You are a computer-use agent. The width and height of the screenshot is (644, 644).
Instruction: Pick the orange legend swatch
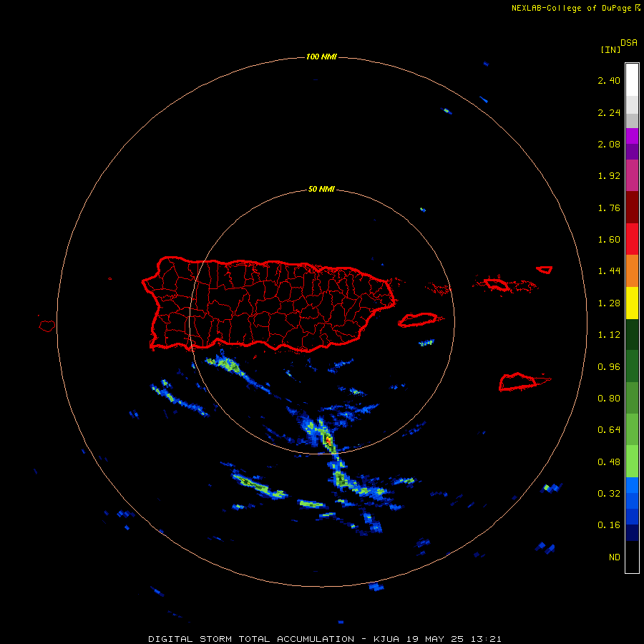point(632,271)
